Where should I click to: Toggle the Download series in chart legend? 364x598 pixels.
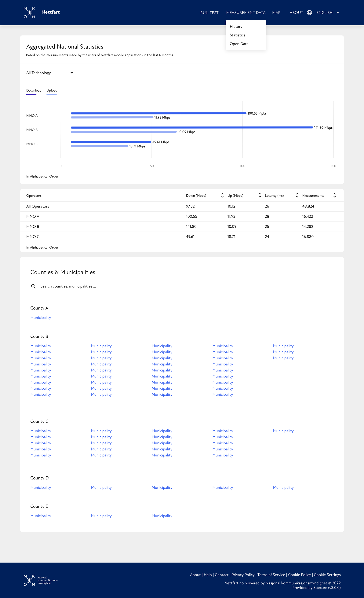click(34, 90)
